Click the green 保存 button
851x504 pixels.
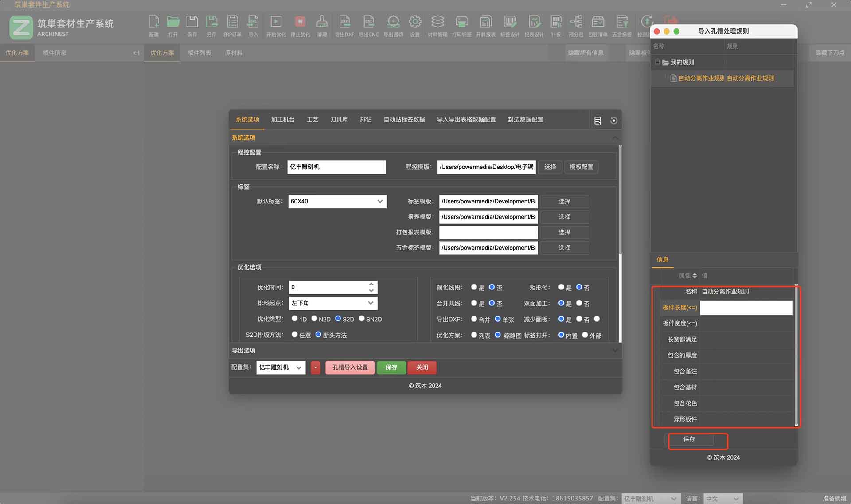point(391,367)
